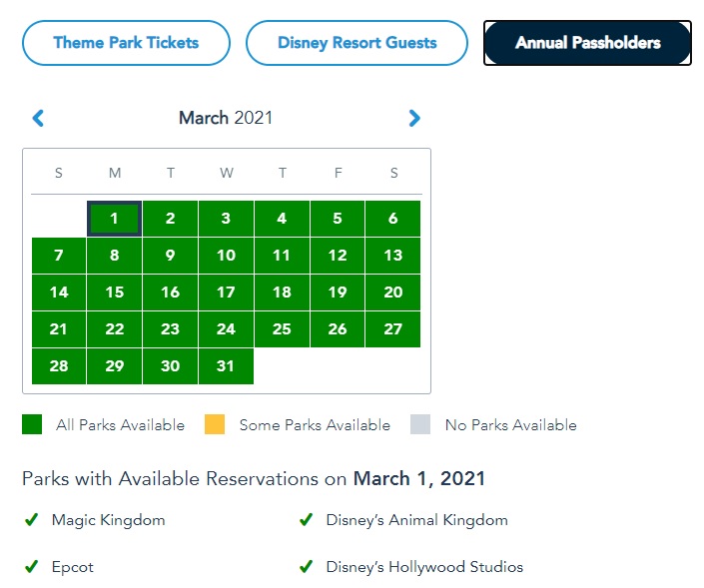Advance to next month with right arrow
Screen dimensions: 704x588
(x=414, y=118)
